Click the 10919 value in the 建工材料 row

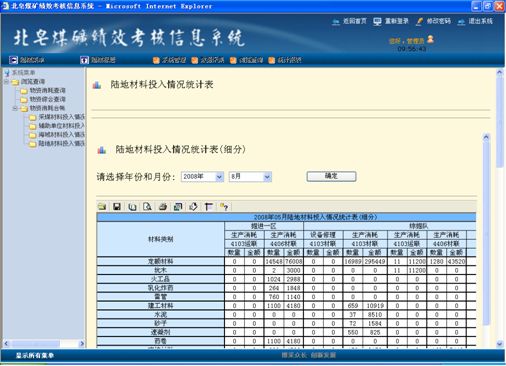click(375, 306)
